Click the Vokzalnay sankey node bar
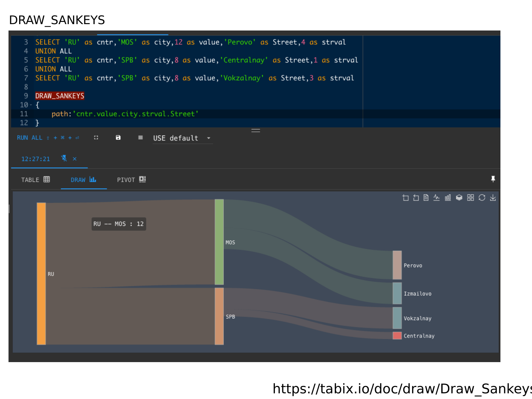532x399 pixels. [397, 318]
